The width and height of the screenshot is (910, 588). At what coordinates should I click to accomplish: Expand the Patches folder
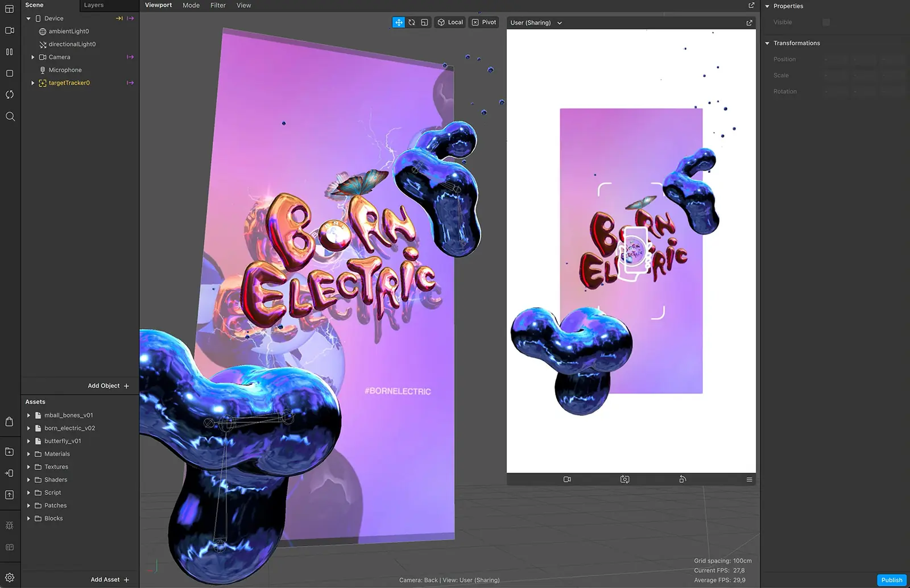click(x=28, y=506)
